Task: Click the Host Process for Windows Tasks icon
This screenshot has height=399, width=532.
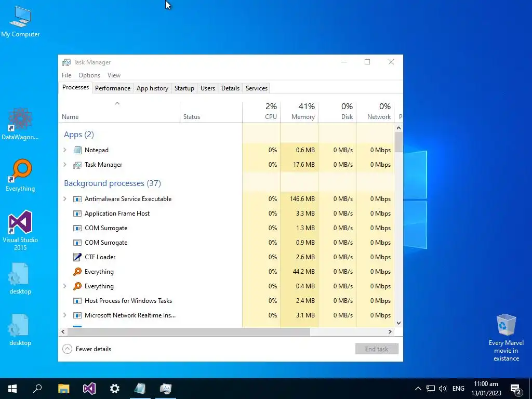Action: [x=77, y=301]
